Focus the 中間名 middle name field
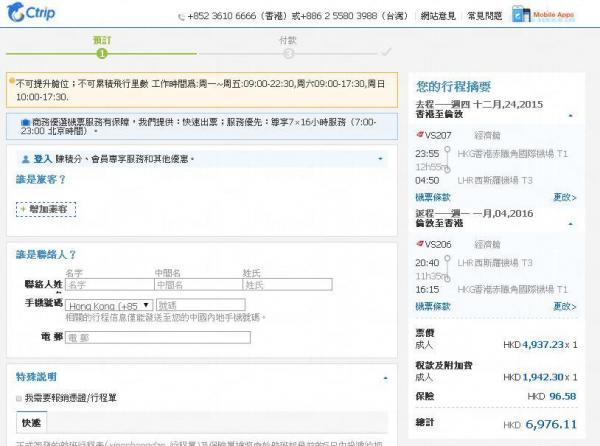Screen dimensions: 600x446 click(x=198, y=285)
